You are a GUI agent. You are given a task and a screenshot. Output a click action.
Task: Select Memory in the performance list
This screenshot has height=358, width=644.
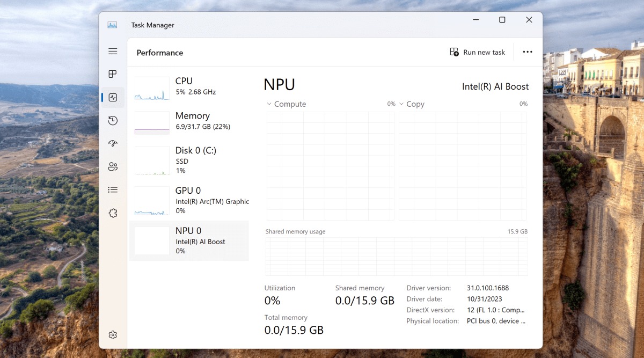[x=189, y=122]
